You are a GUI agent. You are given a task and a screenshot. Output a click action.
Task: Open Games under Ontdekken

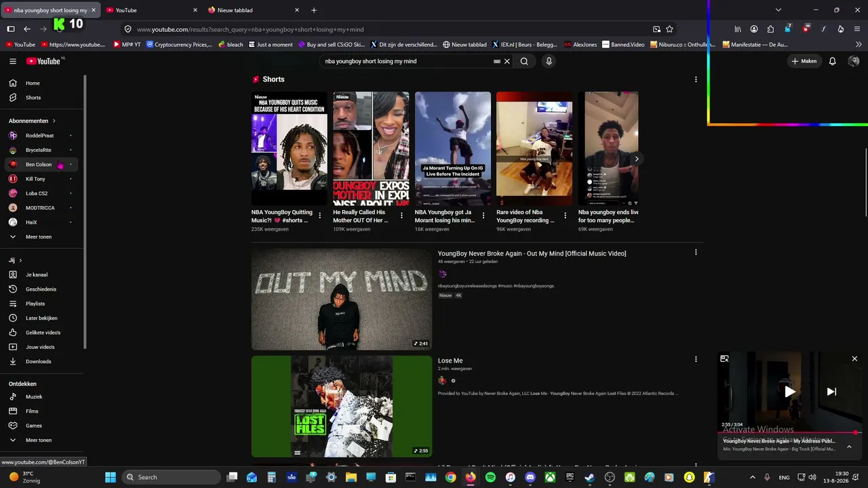(x=42, y=426)
